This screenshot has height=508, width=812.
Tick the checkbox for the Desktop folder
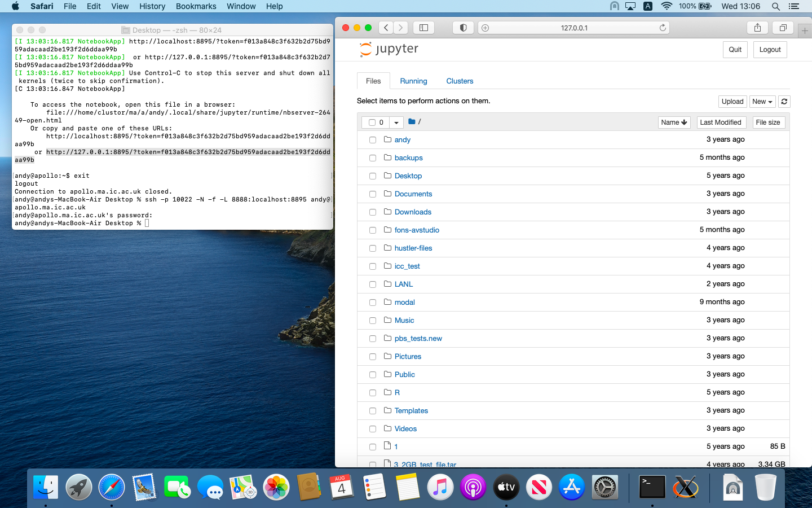click(373, 176)
